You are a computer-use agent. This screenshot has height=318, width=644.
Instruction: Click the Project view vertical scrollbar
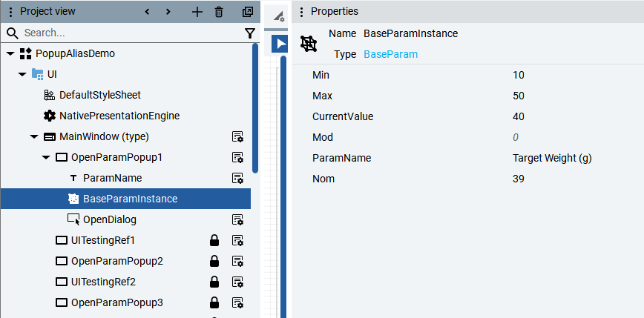pyautogui.click(x=255, y=108)
